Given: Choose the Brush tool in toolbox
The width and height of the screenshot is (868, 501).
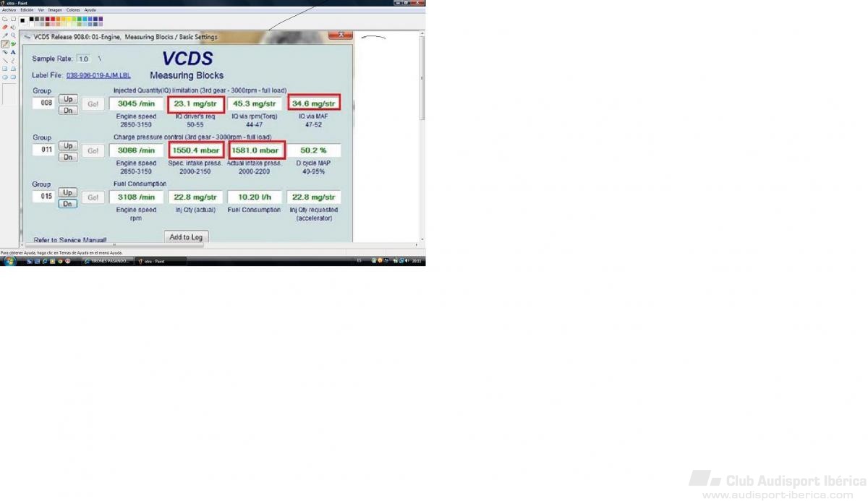Looking at the screenshot, I should tap(13, 43).
